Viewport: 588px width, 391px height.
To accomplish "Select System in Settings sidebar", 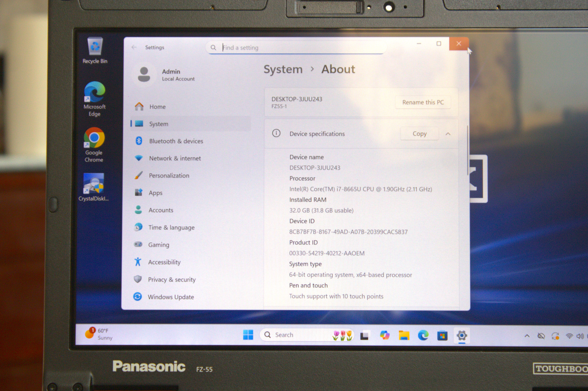I will (x=191, y=124).
